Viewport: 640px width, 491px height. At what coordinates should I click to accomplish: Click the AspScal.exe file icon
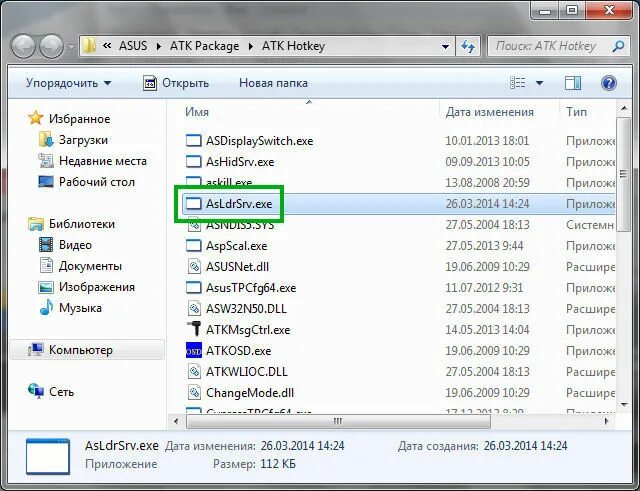point(193,245)
